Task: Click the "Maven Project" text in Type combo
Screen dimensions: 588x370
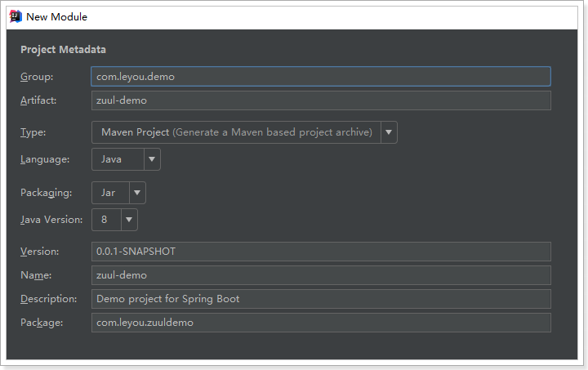Action: pyautogui.click(x=135, y=132)
